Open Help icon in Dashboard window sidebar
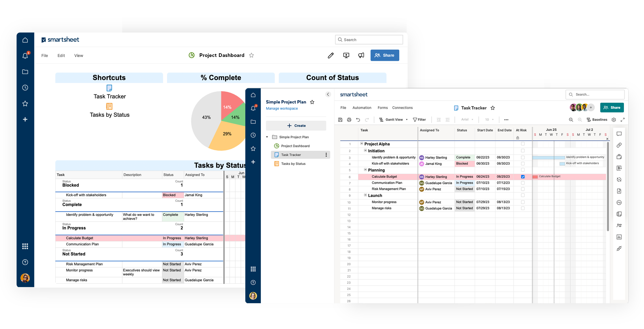Image resolution: width=644 pixels, height=329 pixels. tap(25, 262)
